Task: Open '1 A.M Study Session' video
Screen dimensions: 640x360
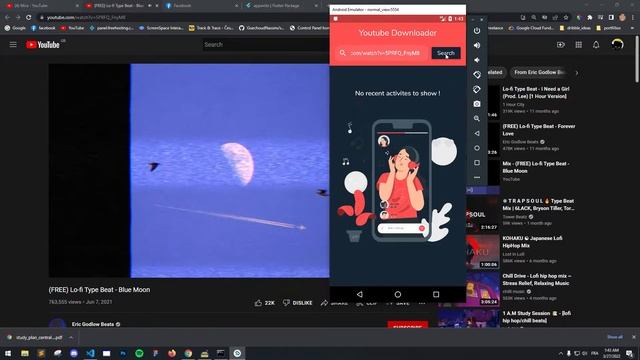Action: [536, 317]
